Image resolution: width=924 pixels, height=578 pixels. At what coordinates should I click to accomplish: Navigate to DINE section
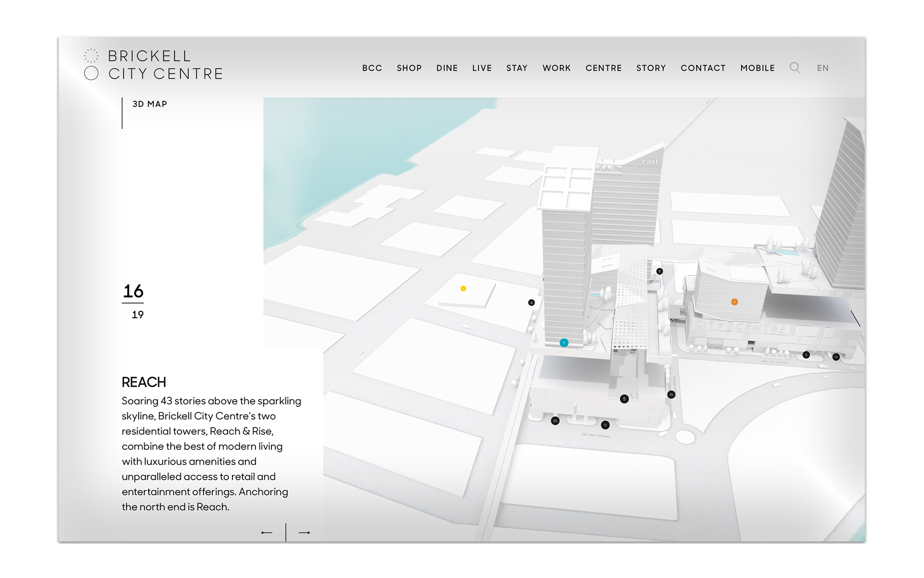[447, 68]
